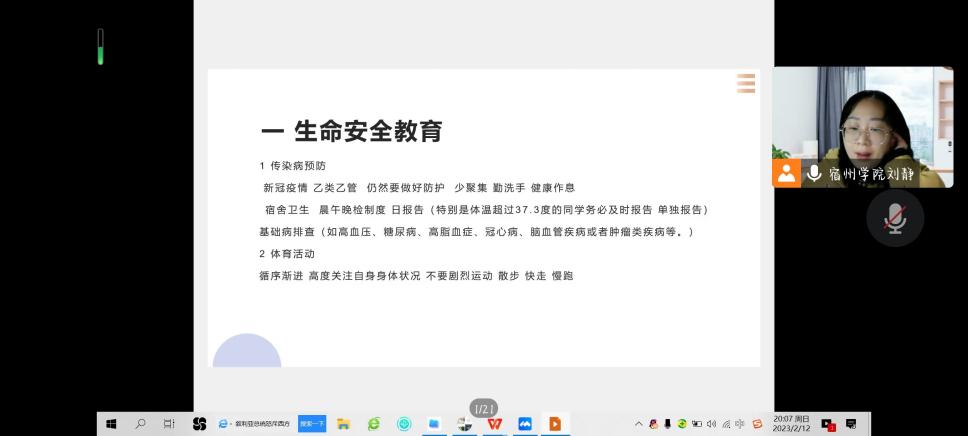Open File Explorer from the taskbar
This screenshot has height=436, width=968.
[343, 424]
